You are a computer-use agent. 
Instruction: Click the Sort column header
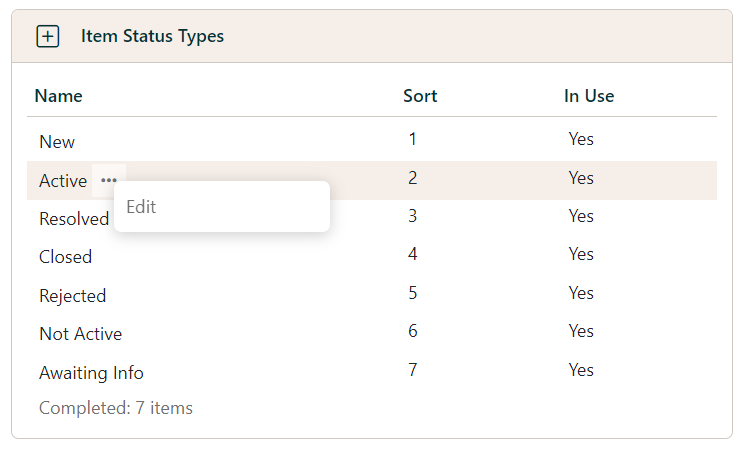click(420, 96)
